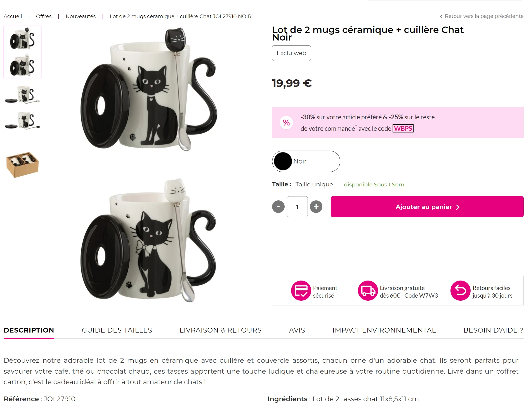The height and width of the screenshot is (420, 524).
Task: Increase quantity with the plus button
Action: click(x=316, y=207)
